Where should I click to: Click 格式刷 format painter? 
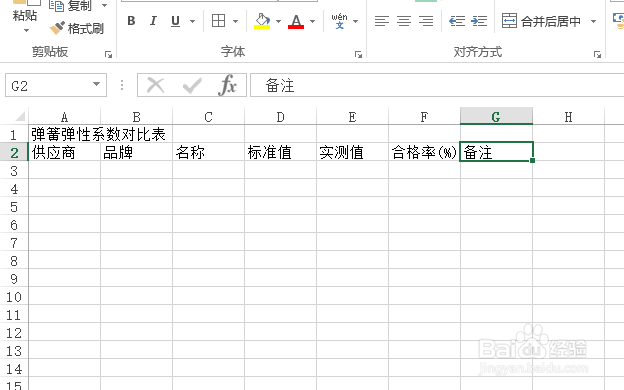click(77, 28)
